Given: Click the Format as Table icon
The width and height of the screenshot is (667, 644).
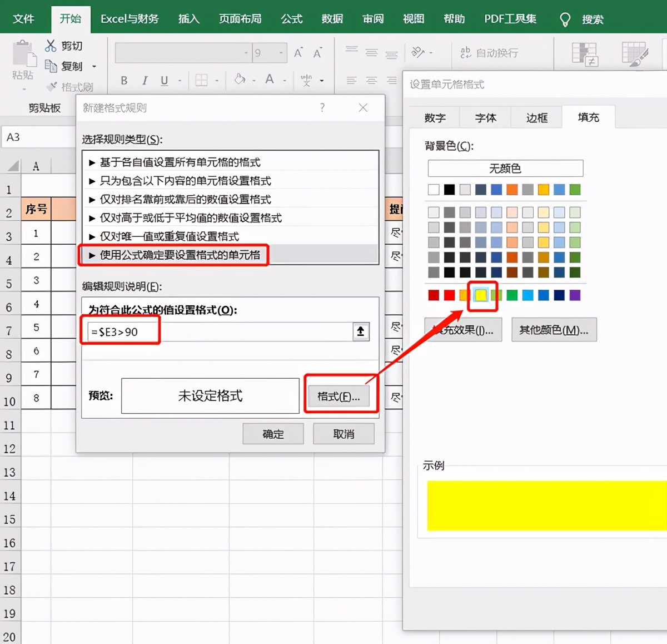Looking at the screenshot, I should point(635,54).
